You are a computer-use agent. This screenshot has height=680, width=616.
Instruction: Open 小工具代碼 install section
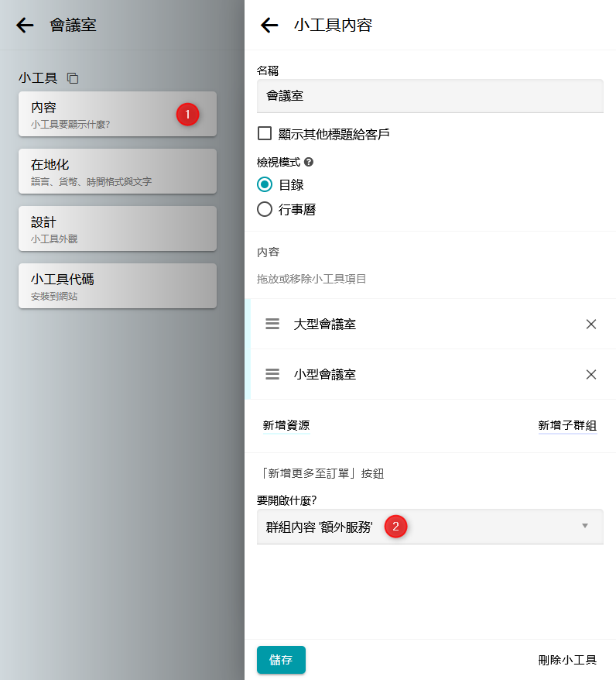point(118,286)
